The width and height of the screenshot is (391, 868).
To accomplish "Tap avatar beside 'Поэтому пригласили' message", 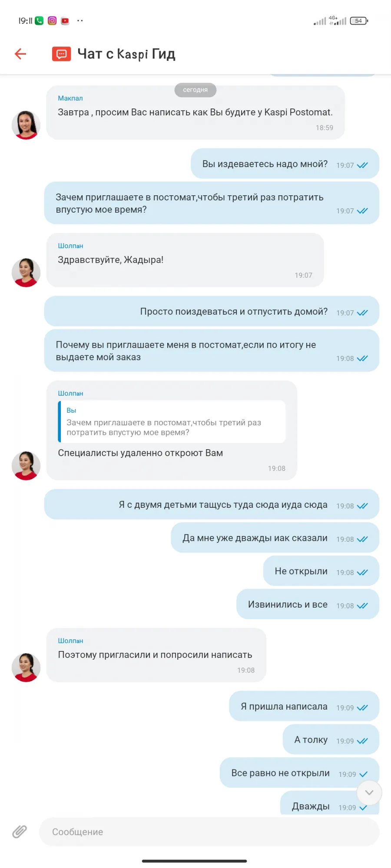I will click(26, 667).
